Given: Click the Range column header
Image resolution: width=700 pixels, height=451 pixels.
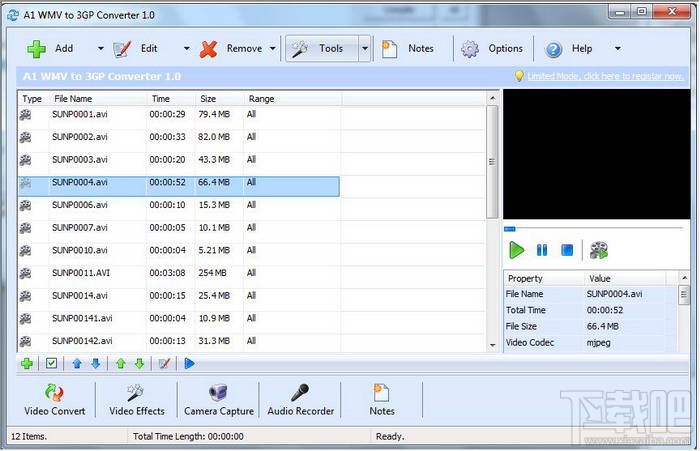Looking at the screenshot, I should tap(292, 99).
